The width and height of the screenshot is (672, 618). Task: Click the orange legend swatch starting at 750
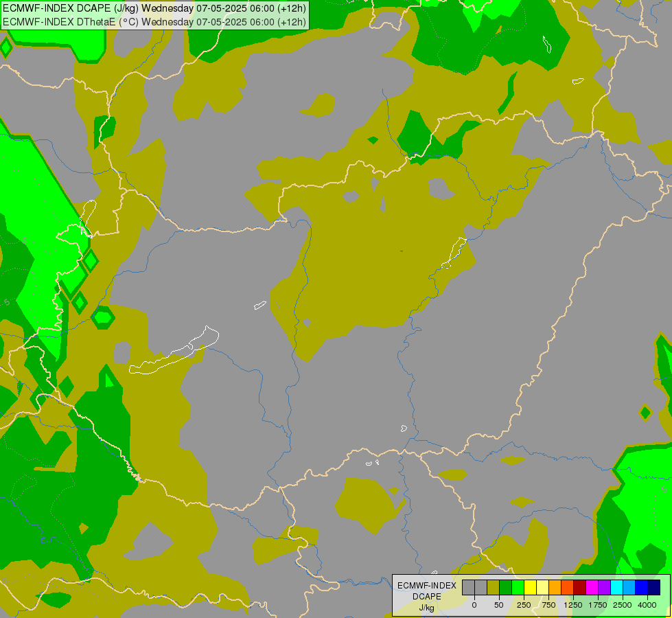click(555, 587)
